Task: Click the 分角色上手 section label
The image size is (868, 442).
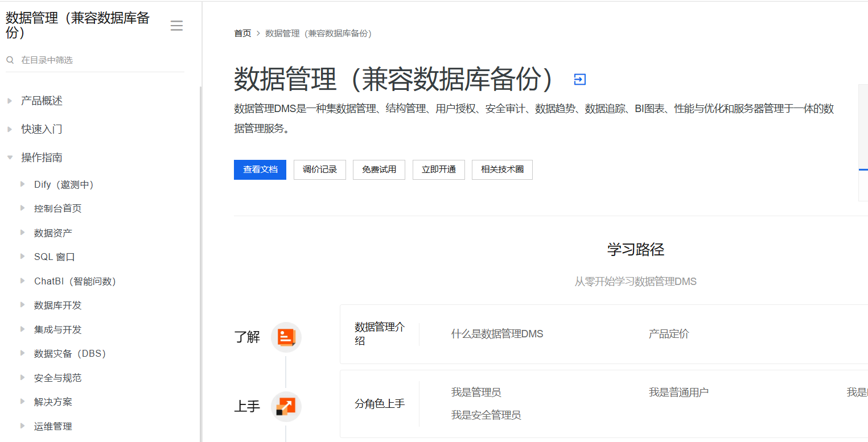Action: pos(380,404)
